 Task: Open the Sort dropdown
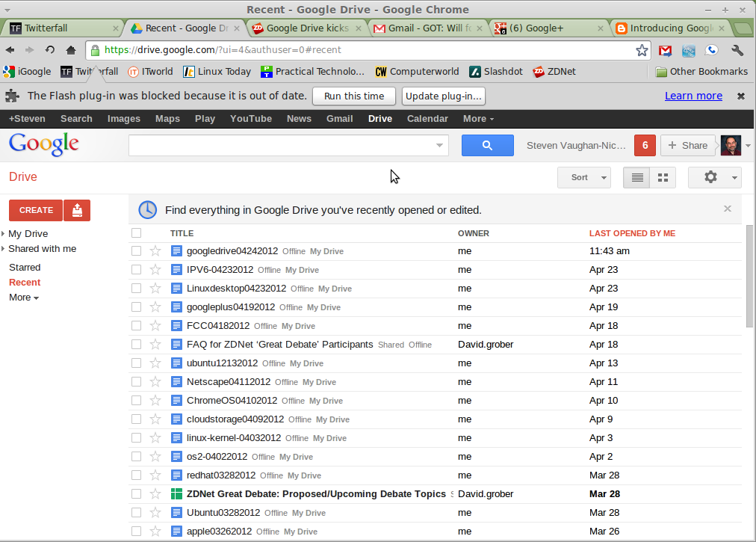(x=583, y=177)
